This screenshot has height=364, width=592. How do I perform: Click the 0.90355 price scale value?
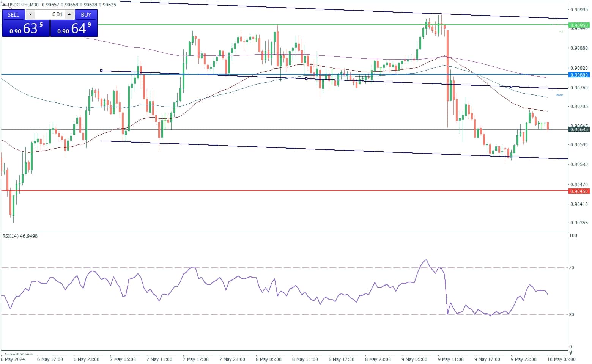click(x=579, y=223)
